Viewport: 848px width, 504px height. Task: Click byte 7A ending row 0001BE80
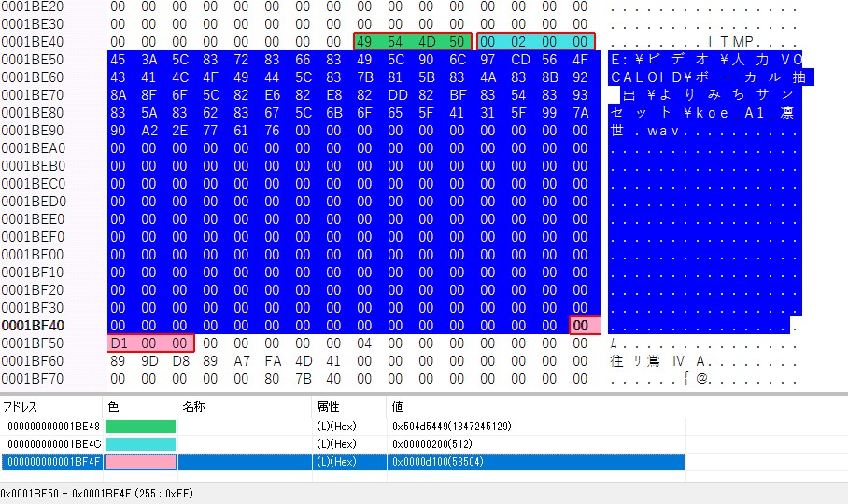pyautogui.click(x=581, y=113)
